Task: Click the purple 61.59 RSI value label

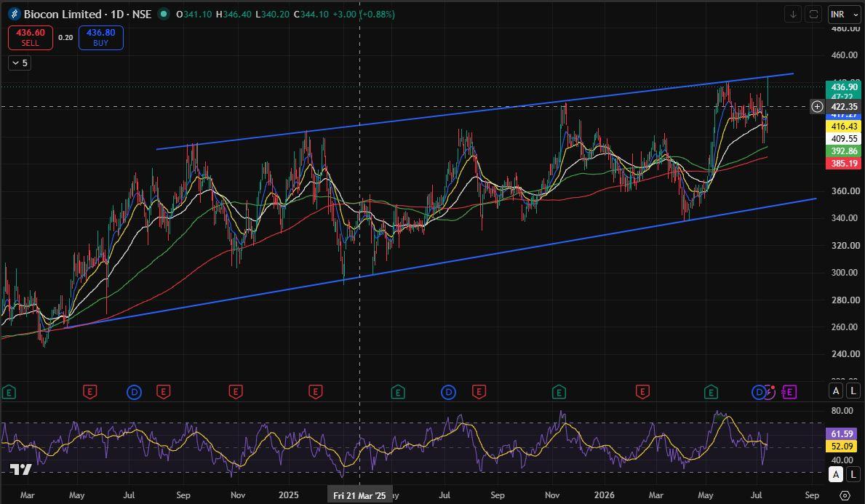Action: 841,434
